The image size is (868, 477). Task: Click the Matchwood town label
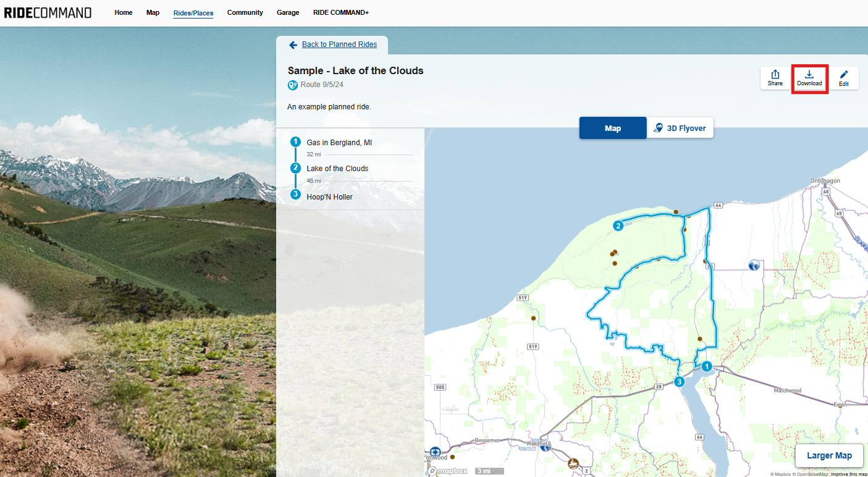[x=788, y=390]
